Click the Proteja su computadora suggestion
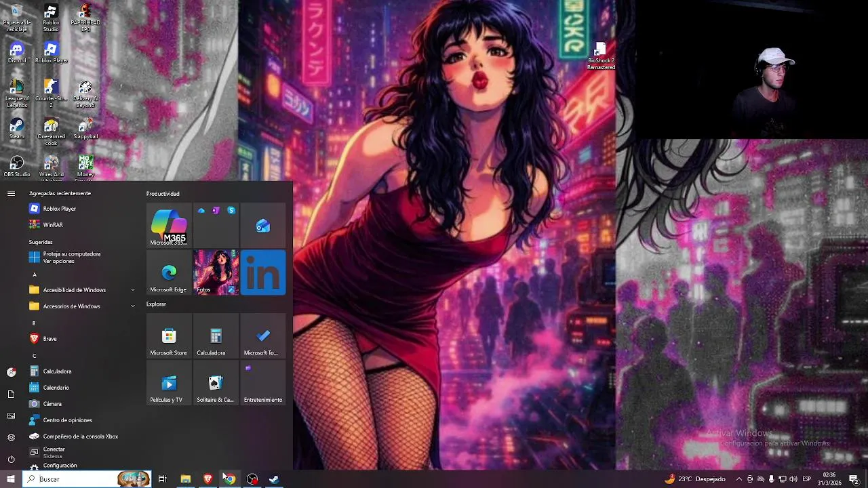Viewport: 868px width, 488px height. tap(81, 258)
